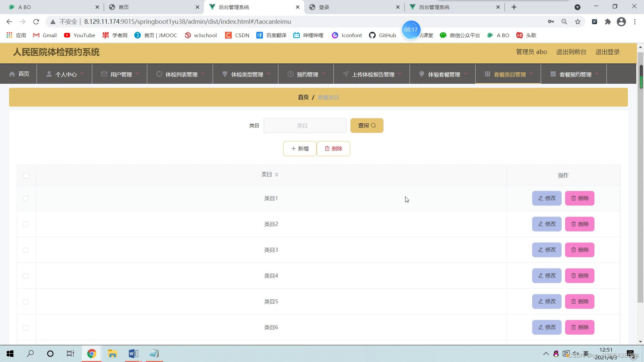This screenshot has width=644, height=362.
Task: Type in the 类目 search input field
Action: pos(305,125)
